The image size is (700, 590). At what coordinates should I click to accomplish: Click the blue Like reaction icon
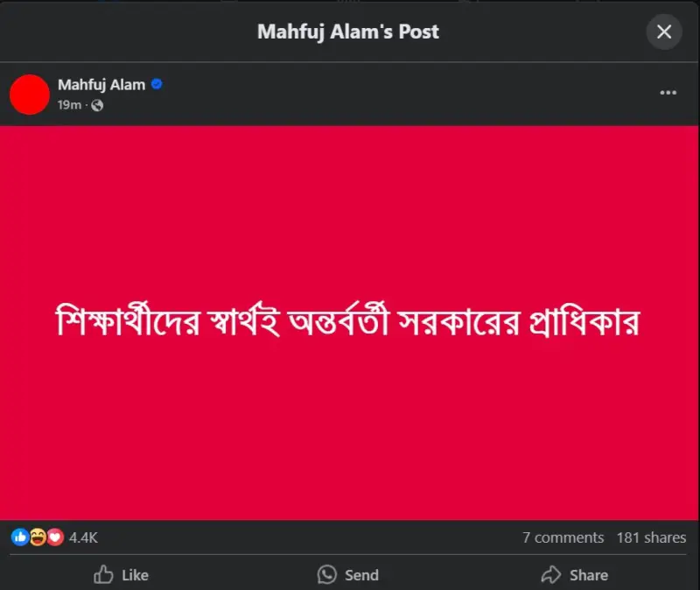[x=20, y=537]
